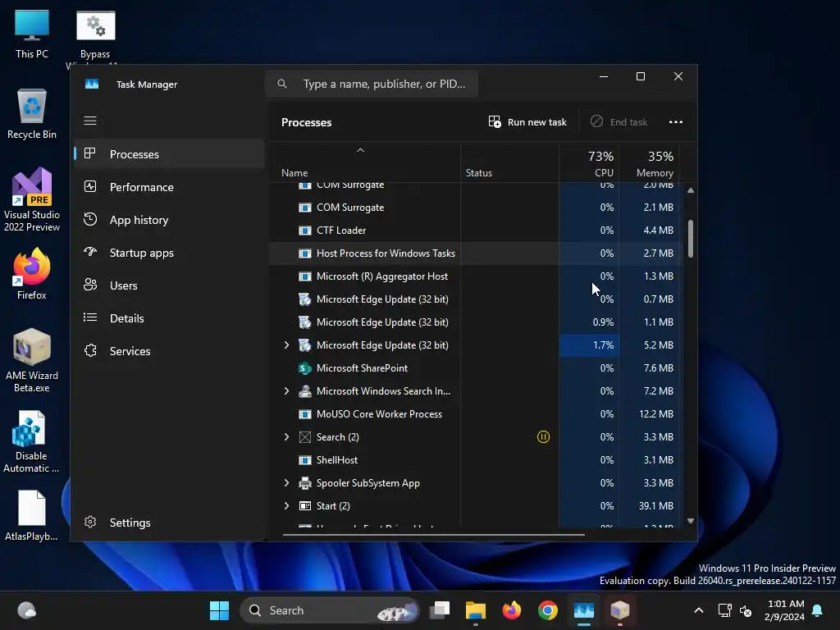Open the Users page
This screenshot has width=840, height=630.
pyautogui.click(x=169, y=285)
